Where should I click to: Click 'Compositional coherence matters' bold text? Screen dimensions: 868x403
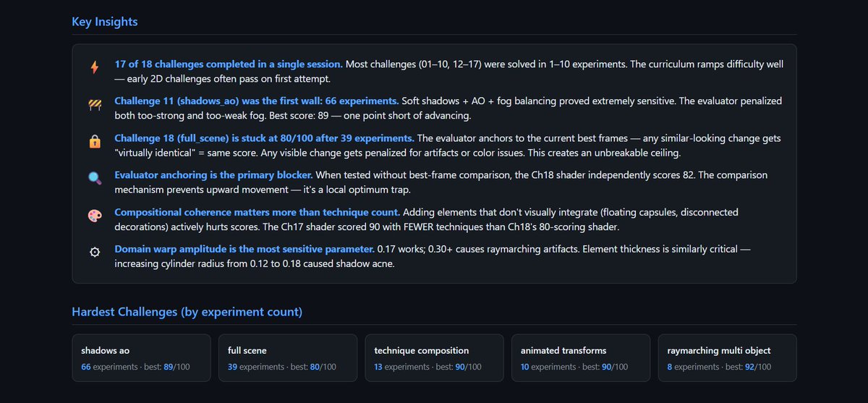point(257,213)
